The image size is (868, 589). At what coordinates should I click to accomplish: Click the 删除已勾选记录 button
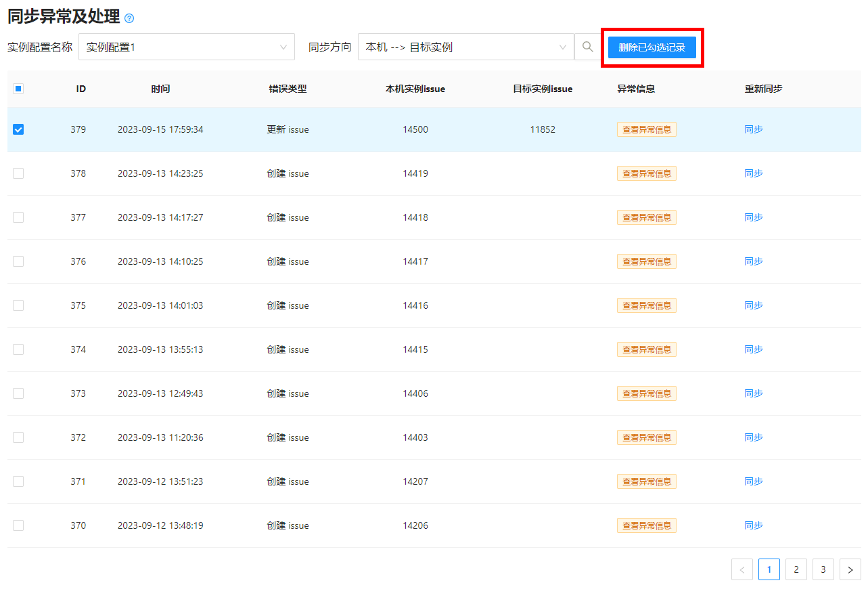point(652,47)
